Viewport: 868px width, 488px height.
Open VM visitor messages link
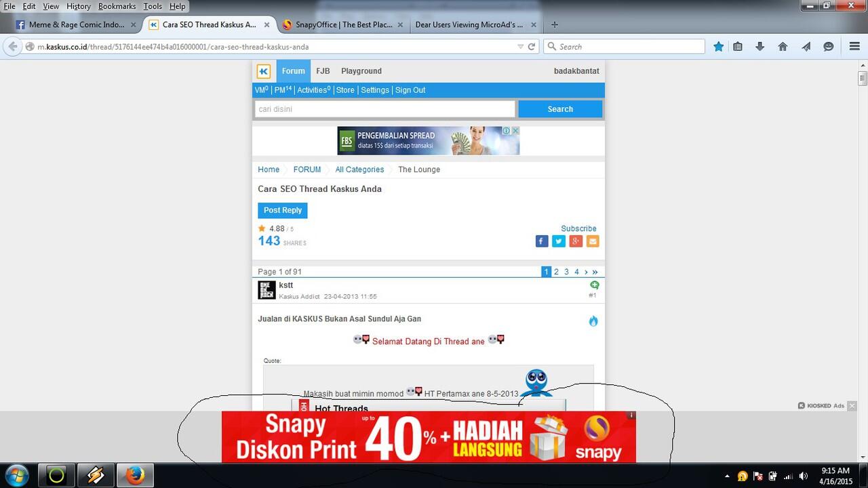(262, 90)
